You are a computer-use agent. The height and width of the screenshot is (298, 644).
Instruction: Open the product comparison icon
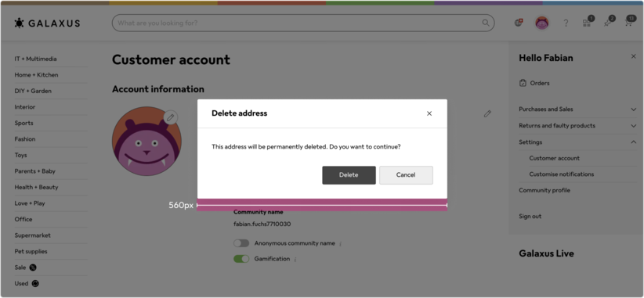tap(587, 23)
